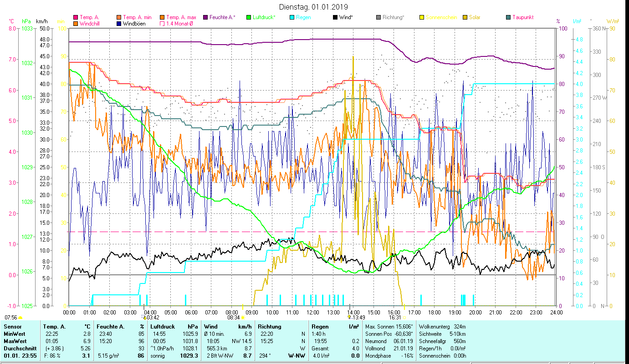Image resolution: width=629 pixels, height=364 pixels.
Task: Click the black Wind* legend swatch
Action: (x=336, y=17)
